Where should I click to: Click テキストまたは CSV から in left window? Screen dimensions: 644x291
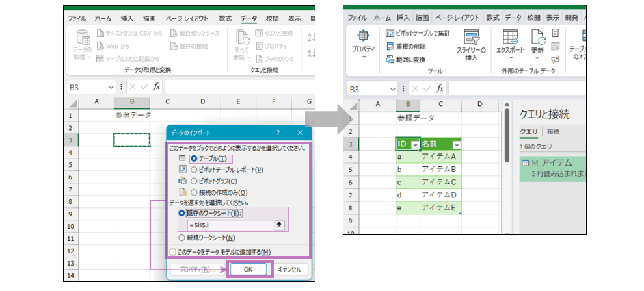[129, 34]
